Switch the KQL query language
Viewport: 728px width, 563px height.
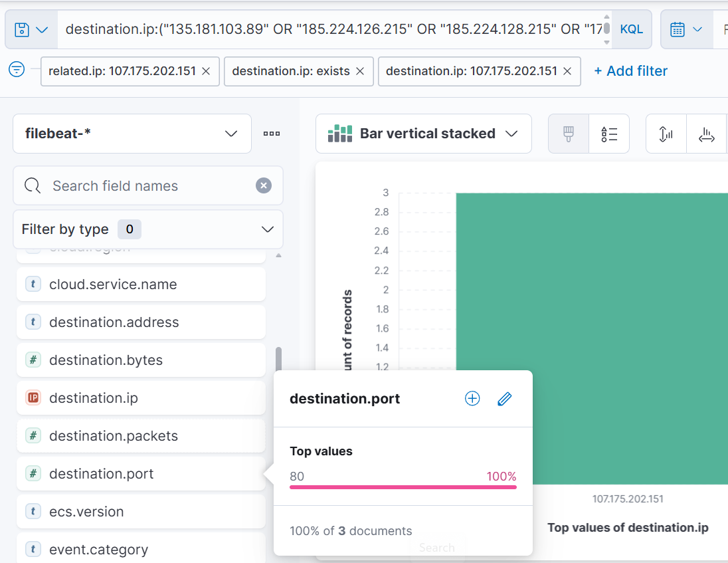click(x=632, y=30)
